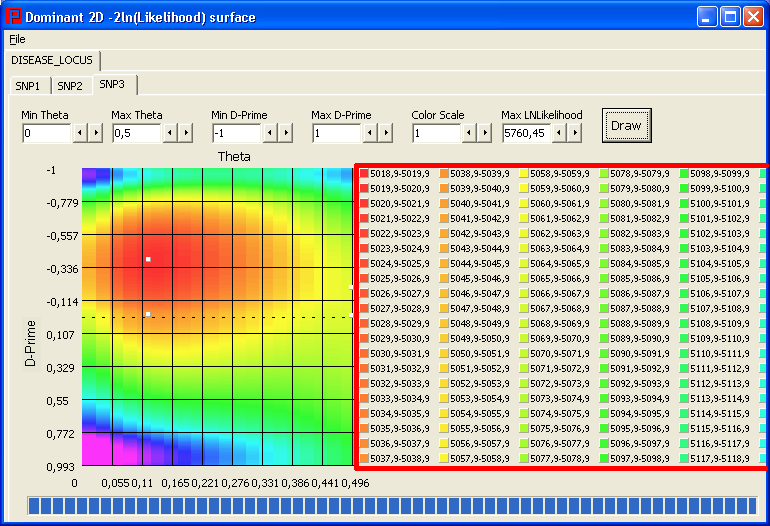Click the green swatch for 5078,9-5079,9

click(604, 173)
